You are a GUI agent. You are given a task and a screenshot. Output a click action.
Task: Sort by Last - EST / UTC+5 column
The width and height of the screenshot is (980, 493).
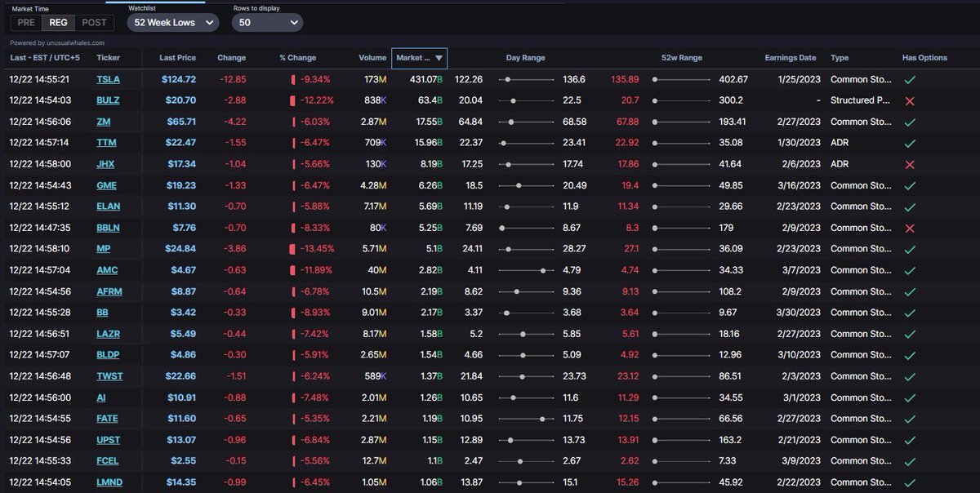45,58
